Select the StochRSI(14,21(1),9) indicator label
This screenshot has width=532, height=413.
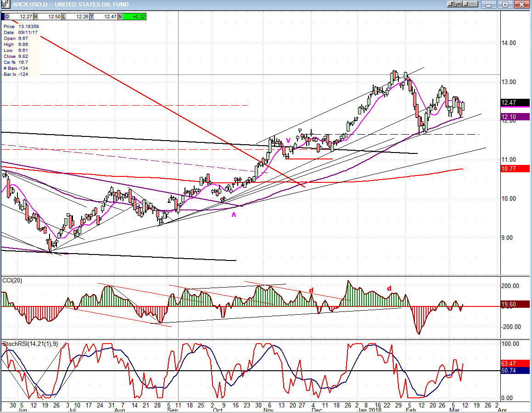click(30, 344)
